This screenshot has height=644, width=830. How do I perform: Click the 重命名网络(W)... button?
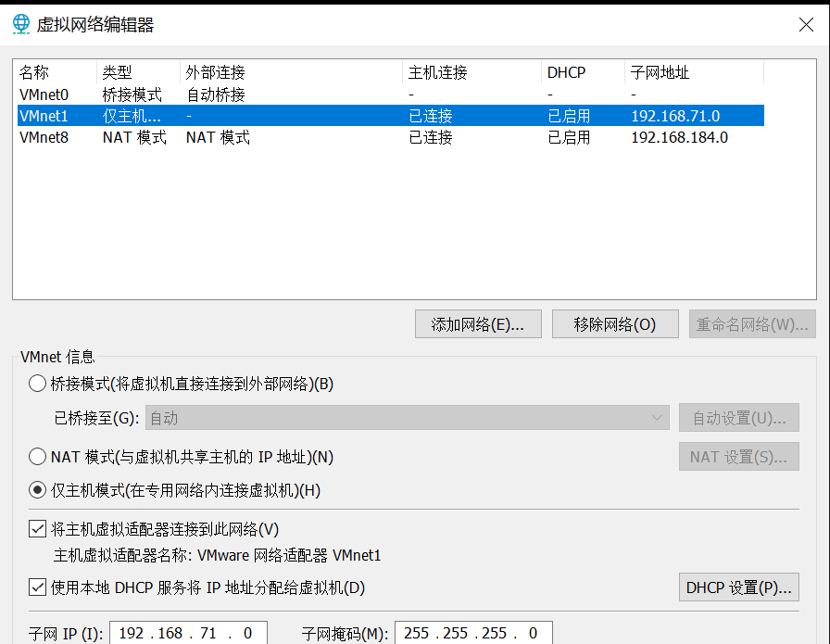coord(752,324)
